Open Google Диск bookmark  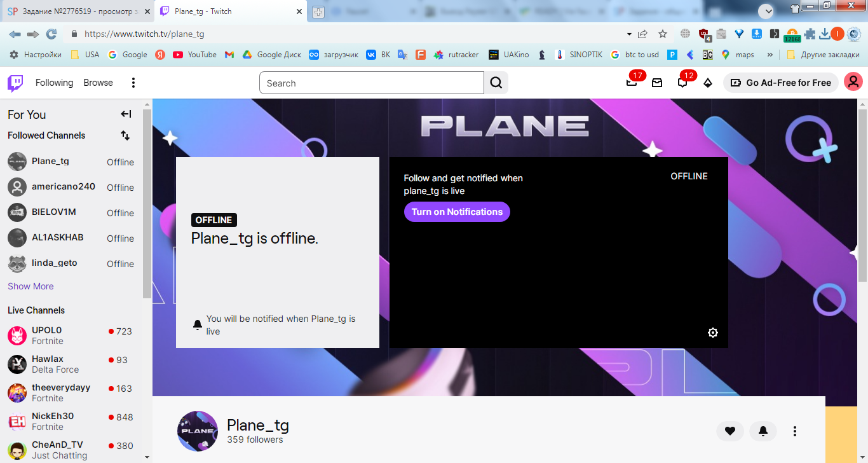pyautogui.click(x=272, y=55)
